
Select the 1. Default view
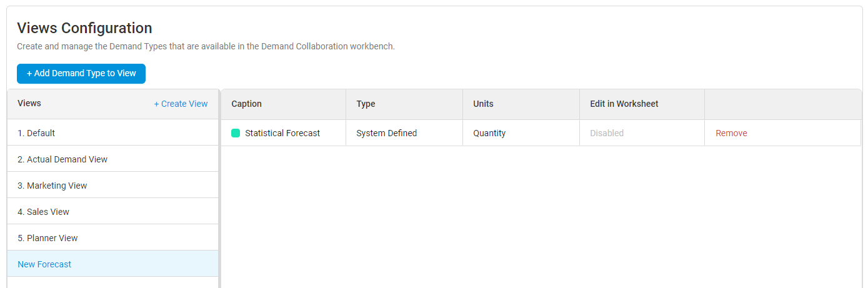click(x=36, y=133)
